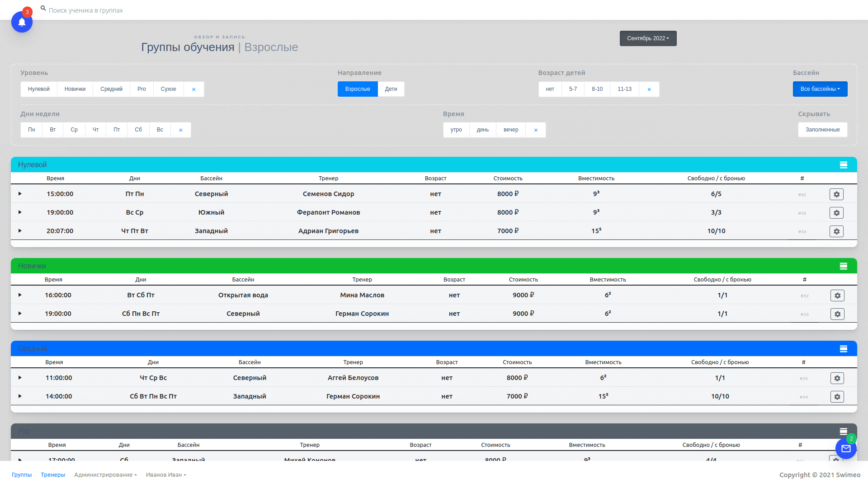868x488 pixels.
Task: Open the Сентябрь 2022 month dropdown
Action: [647, 38]
